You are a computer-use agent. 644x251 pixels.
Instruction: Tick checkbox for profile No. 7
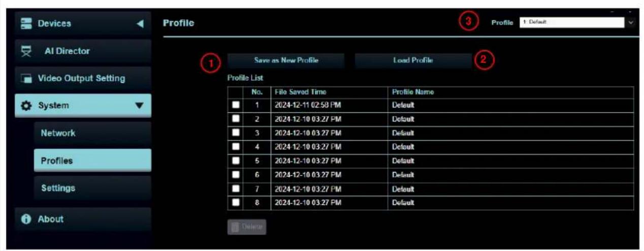pyautogui.click(x=236, y=188)
